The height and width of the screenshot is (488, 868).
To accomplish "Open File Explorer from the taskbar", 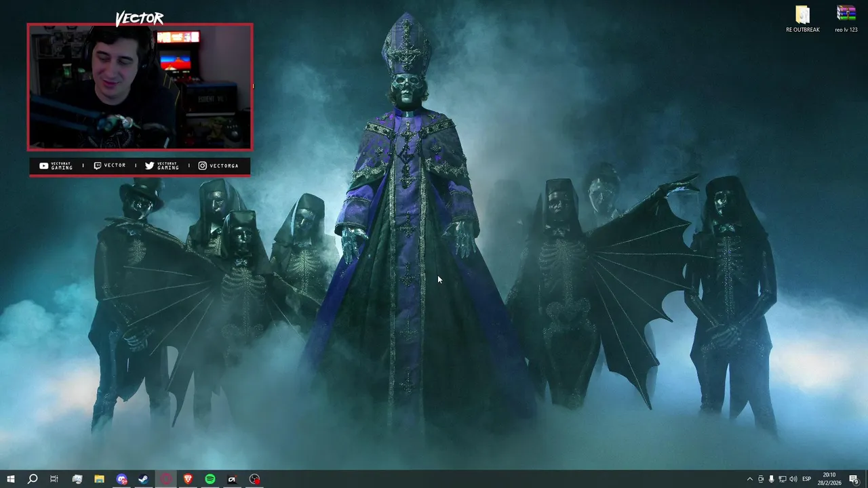I will point(99,479).
